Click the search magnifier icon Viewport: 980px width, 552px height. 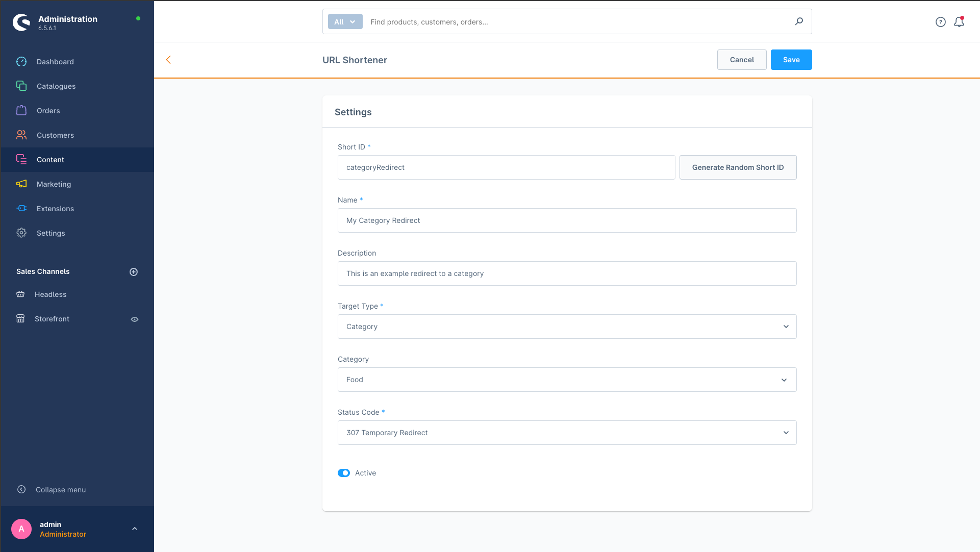point(799,21)
